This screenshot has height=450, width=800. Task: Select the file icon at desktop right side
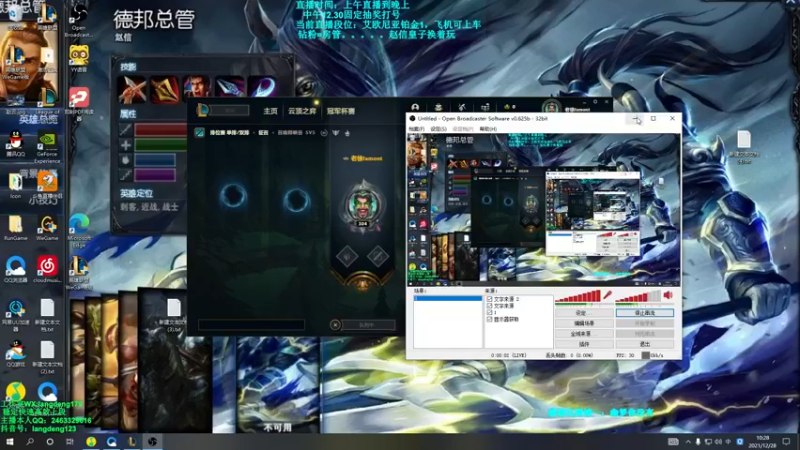[x=744, y=147]
